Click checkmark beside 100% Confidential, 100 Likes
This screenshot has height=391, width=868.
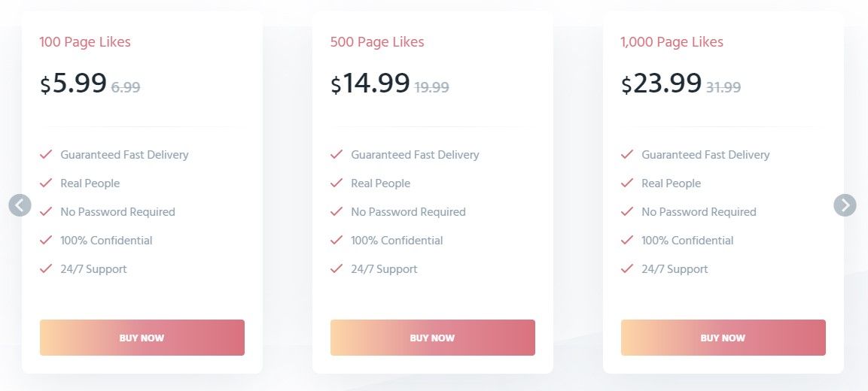coord(45,241)
